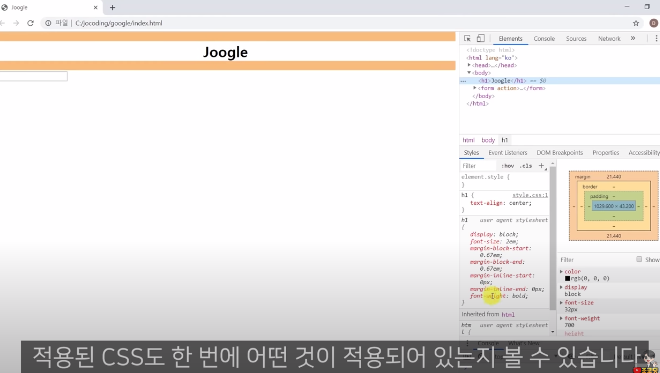Activate the inspect element picker icon
Viewport: 660px width, 373px height.
tap(467, 38)
